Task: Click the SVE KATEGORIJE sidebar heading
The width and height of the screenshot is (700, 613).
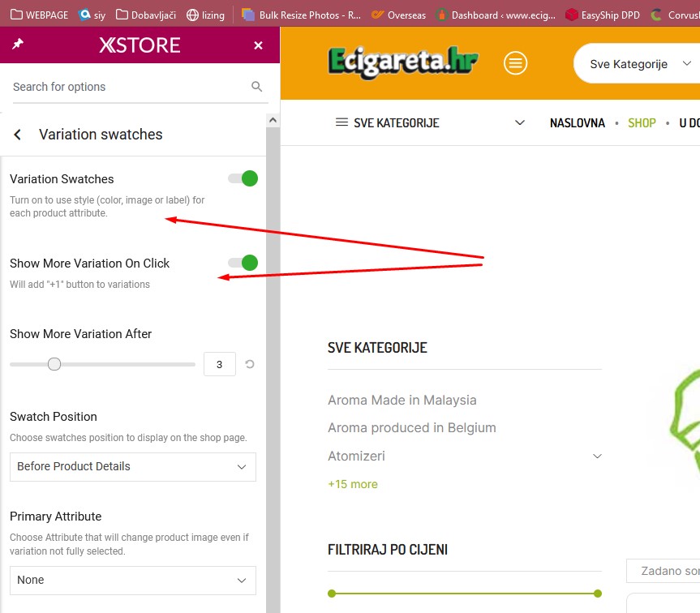Action: tap(377, 348)
